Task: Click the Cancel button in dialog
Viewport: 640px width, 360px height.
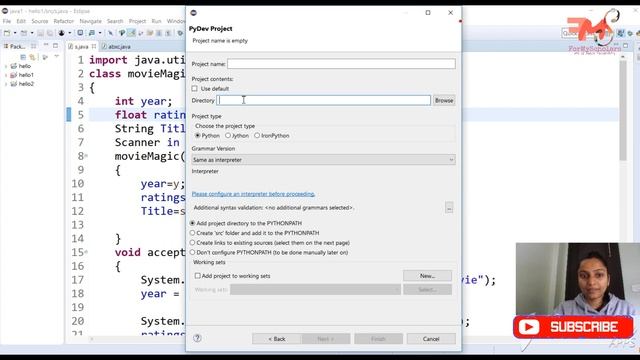Action: (x=431, y=339)
